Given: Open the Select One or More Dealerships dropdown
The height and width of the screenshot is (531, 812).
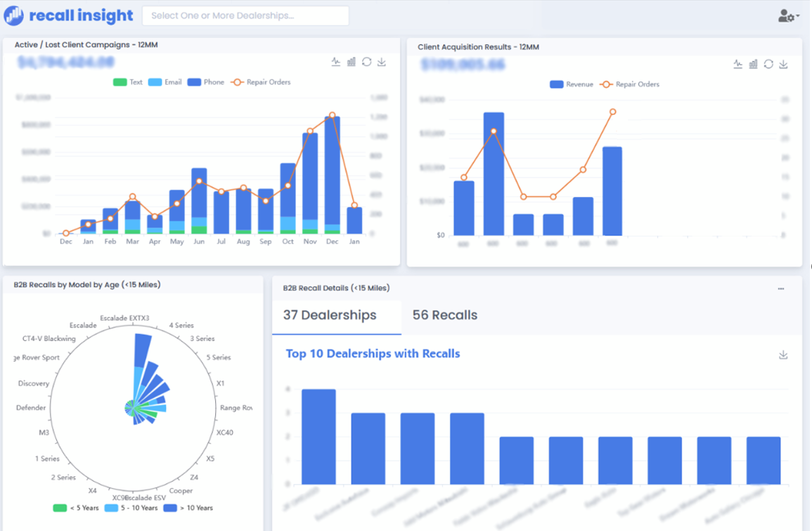Looking at the screenshot, I should 244,15.
